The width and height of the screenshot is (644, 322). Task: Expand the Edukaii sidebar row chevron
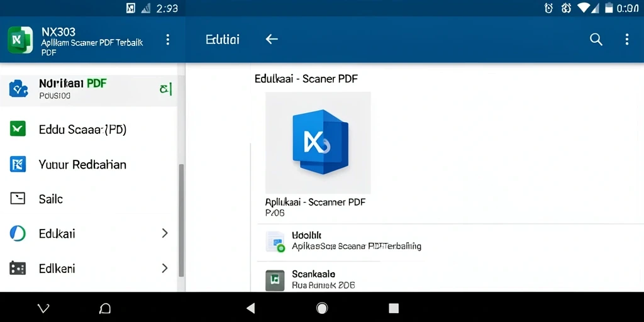tap(165, 233)
